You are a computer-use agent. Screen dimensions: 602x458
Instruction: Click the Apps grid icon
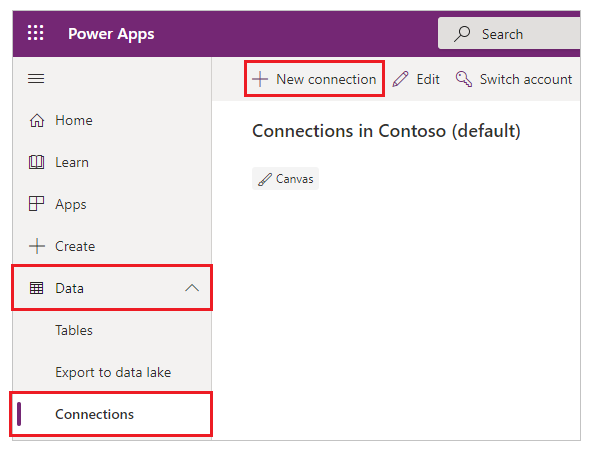tap(36, 204)
